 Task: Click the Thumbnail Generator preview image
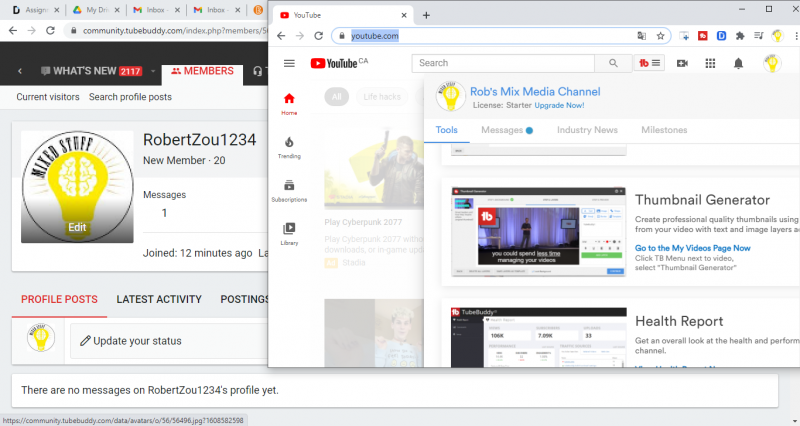click(x=530, y=230)
